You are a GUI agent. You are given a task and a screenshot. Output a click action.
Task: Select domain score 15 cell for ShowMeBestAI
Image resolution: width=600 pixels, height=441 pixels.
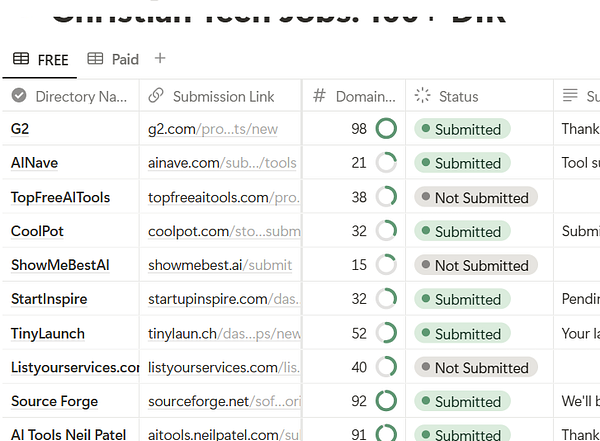tap(354, 265)
